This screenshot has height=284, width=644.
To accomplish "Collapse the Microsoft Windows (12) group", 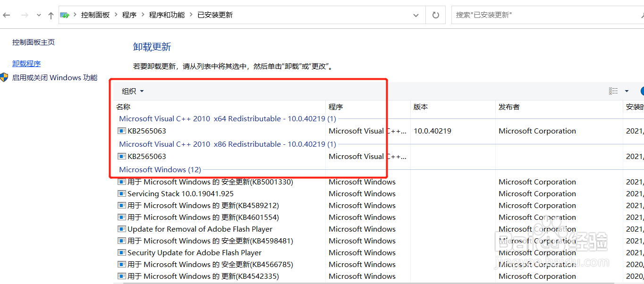I will point(160,169).
